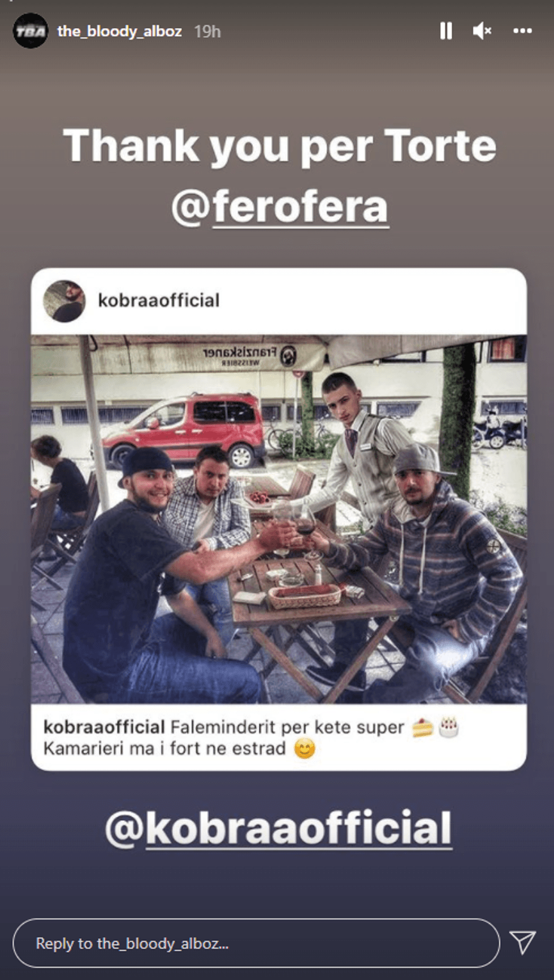The height and width of the screenshot is (980, 554).
Task: Open the TBA profile picture
Action: pyautogui.click(x=31, y=31)
